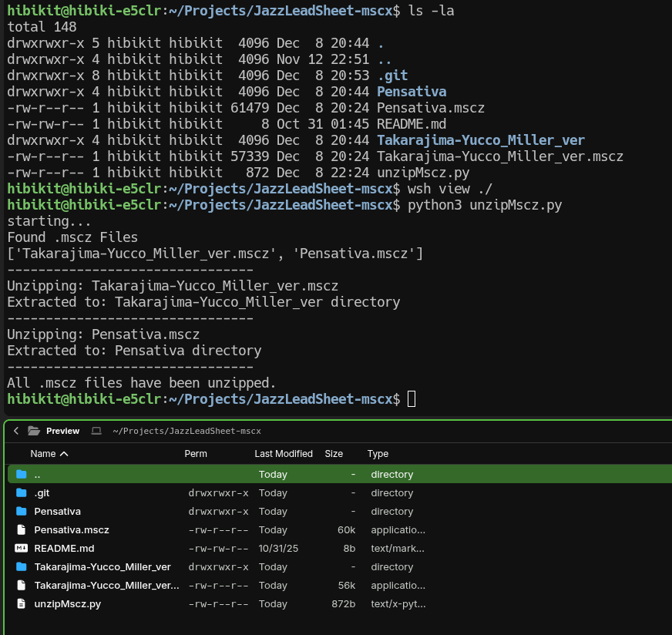Viewport: 672px width, 635px height.
Task: Click the laptop connection icon in Preview header
Action: tap(96, 431)
